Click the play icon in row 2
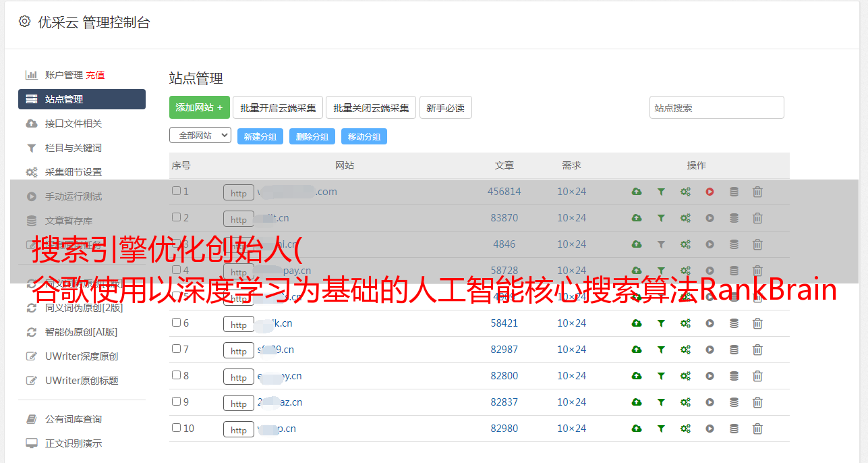 [x=710, y=218]
